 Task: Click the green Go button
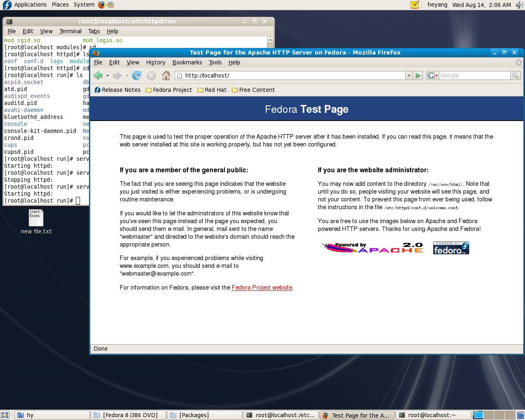tap(418, 75)
